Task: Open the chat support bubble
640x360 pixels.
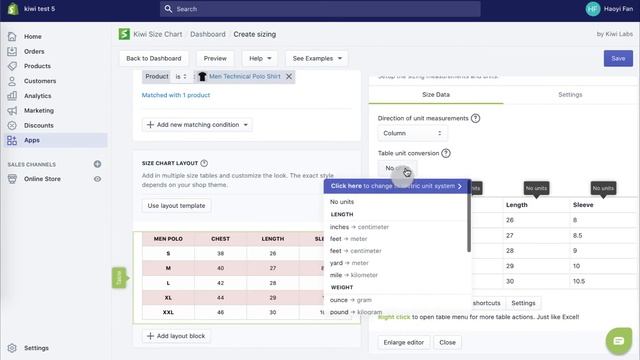Action: pos(618,341)
